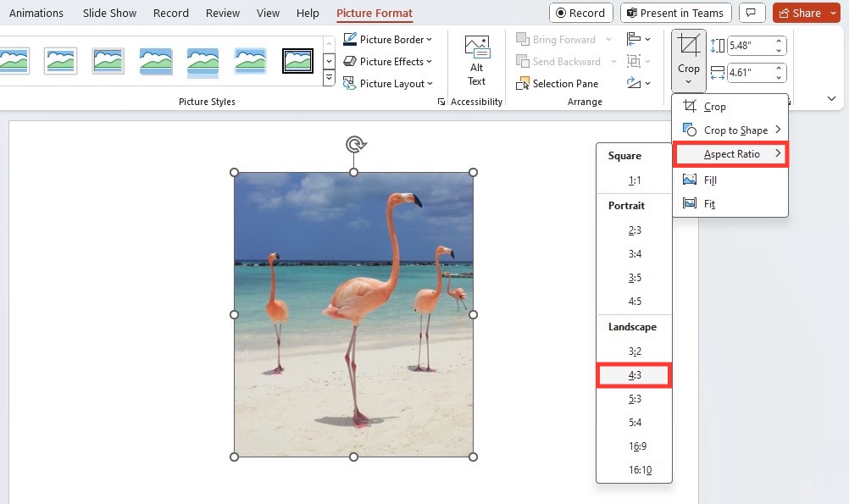The width and height of the screenshot is (849, 504).
Task: Open the Aspect Ratio submenu
Action: click(x=730, y=154)
